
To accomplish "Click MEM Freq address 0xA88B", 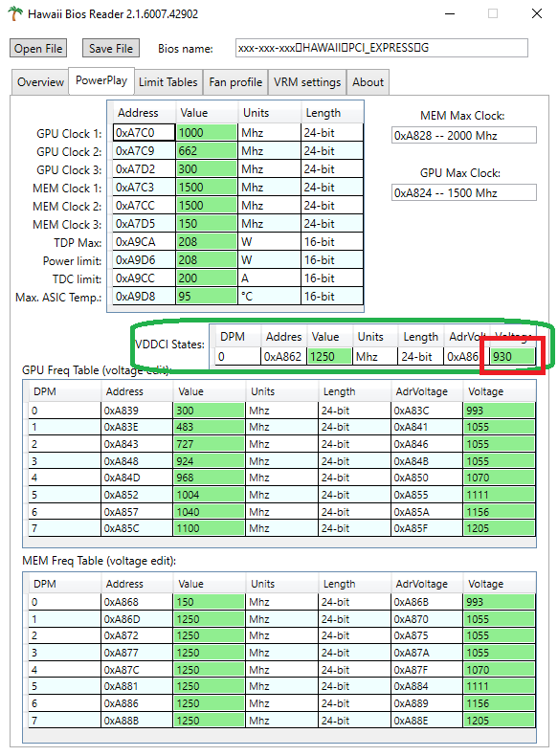I will click(x=137, y=721).
